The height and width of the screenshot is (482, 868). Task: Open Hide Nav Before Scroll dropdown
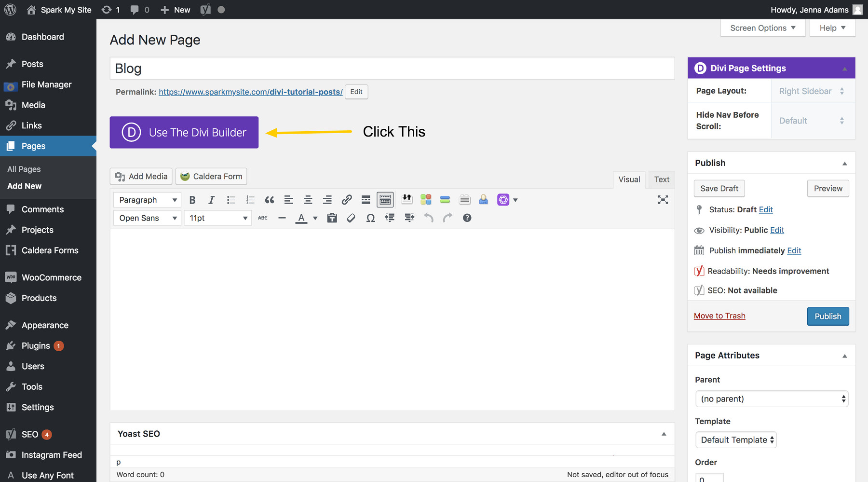click(x=813, y=121)
